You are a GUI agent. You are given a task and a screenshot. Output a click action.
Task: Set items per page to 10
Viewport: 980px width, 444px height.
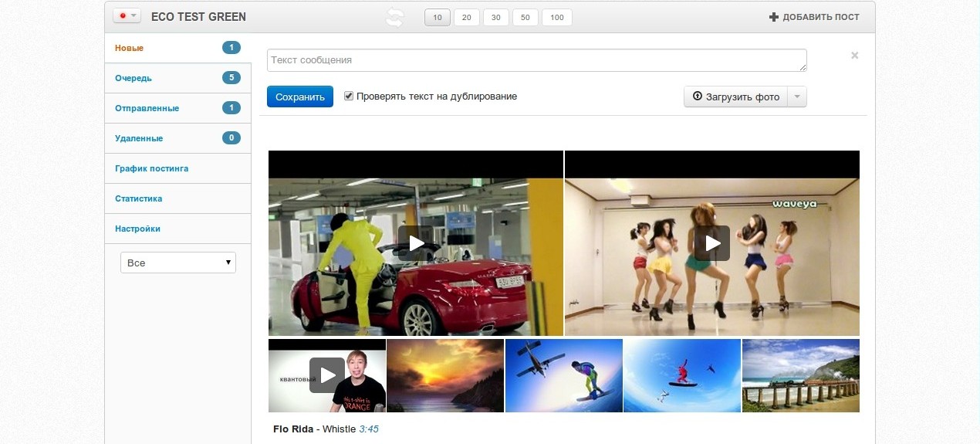tap(438, 18)
